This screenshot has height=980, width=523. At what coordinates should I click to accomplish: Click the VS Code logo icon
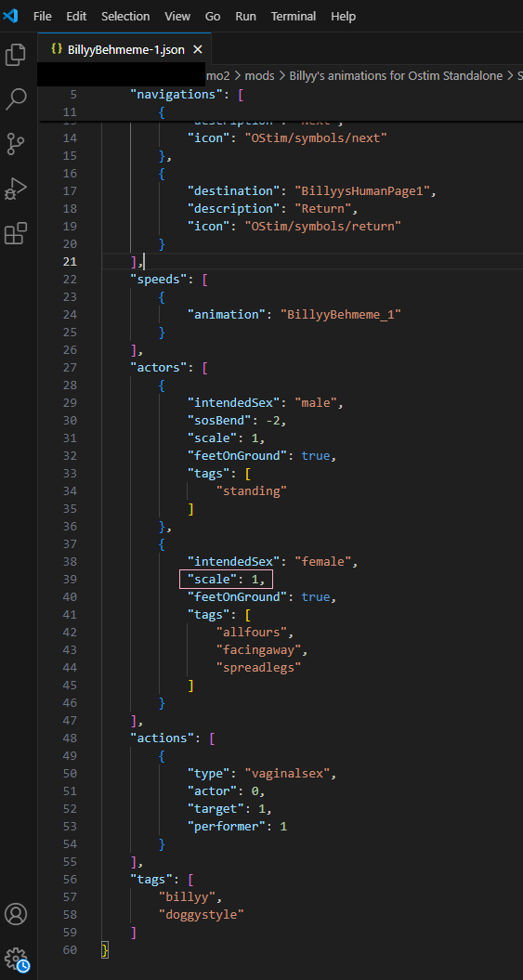pyautogui.click(x=10, y=16)
